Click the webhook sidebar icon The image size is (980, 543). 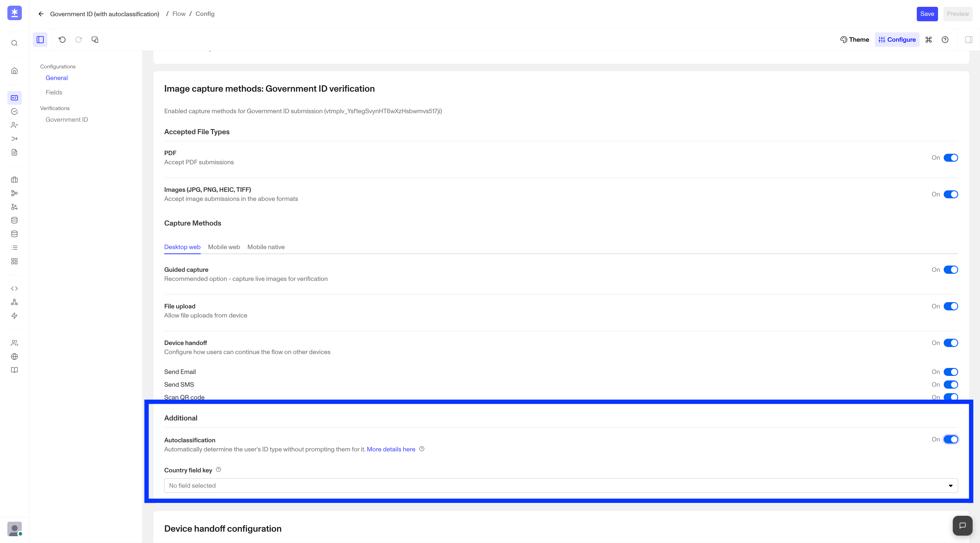click(x=14, y=302)
